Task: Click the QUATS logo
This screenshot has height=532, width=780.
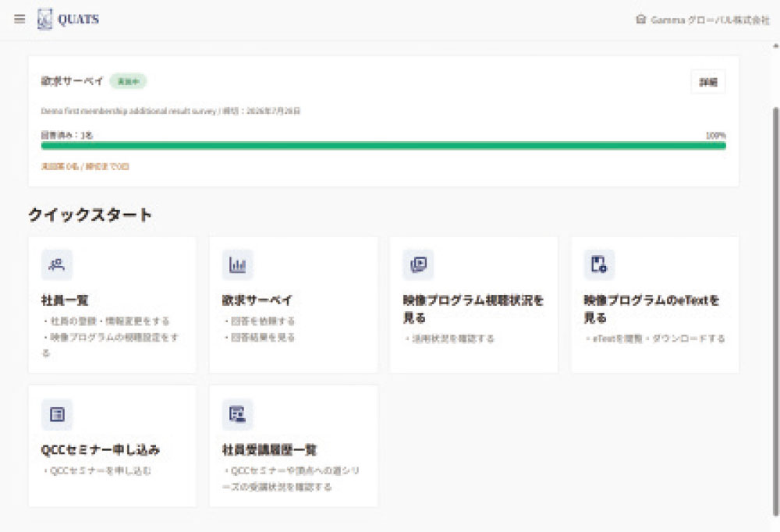Action: point(68,20)
